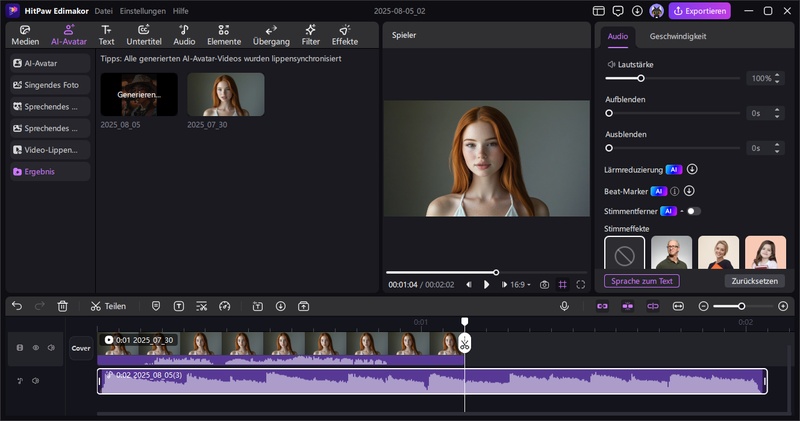Enter fullscreen preview

[581, 285]
